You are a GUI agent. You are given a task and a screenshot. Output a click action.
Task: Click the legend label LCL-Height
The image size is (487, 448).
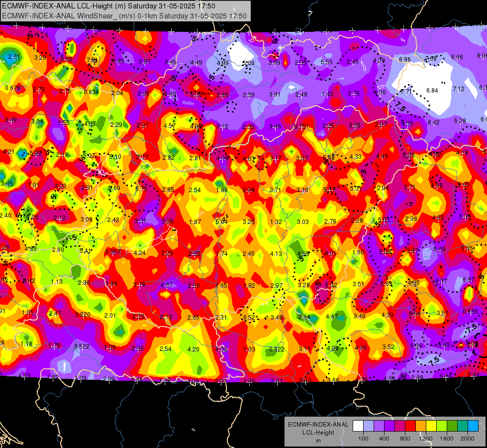318,433
